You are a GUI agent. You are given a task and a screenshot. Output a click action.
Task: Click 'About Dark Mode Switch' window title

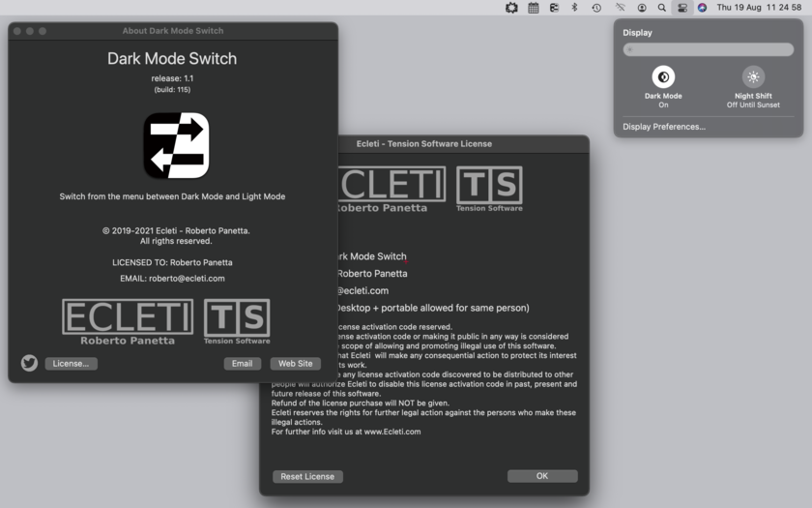173,31
